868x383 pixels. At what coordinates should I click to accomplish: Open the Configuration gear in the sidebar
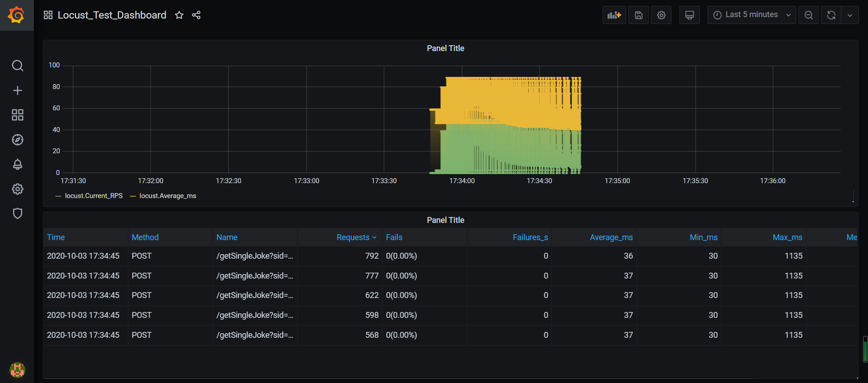pos(17,189)
